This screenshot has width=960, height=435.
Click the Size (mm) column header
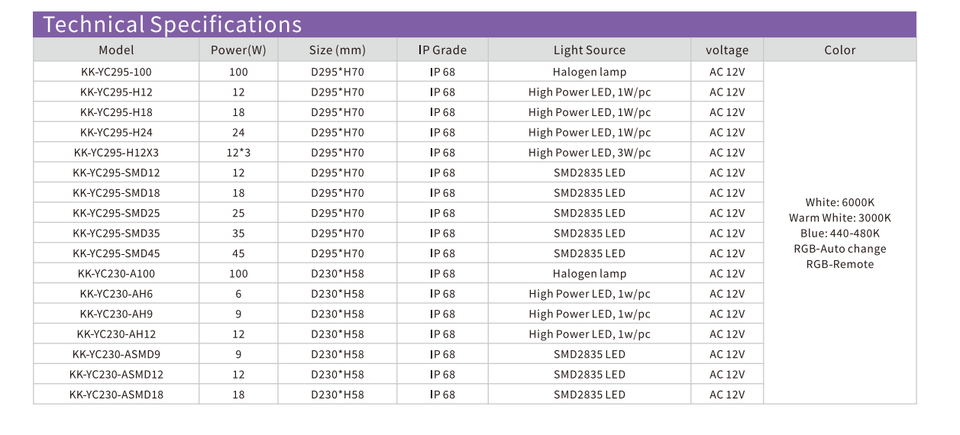tap(337, 50)
